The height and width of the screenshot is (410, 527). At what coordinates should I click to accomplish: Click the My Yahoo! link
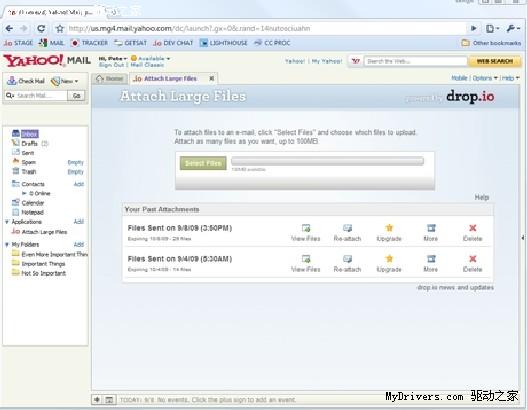[327, 61]
